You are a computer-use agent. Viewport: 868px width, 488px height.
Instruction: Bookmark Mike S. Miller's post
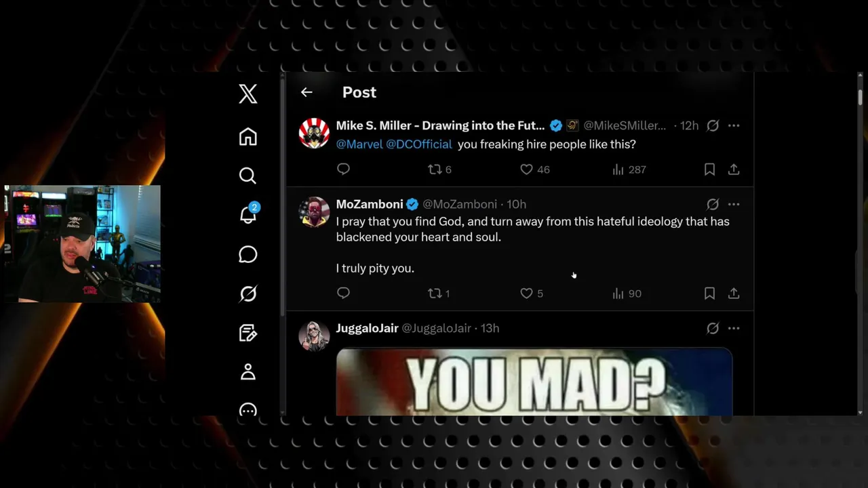[709, 169]
